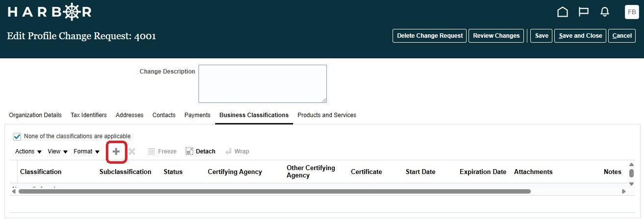Detach the classifications table

point(200,151)
